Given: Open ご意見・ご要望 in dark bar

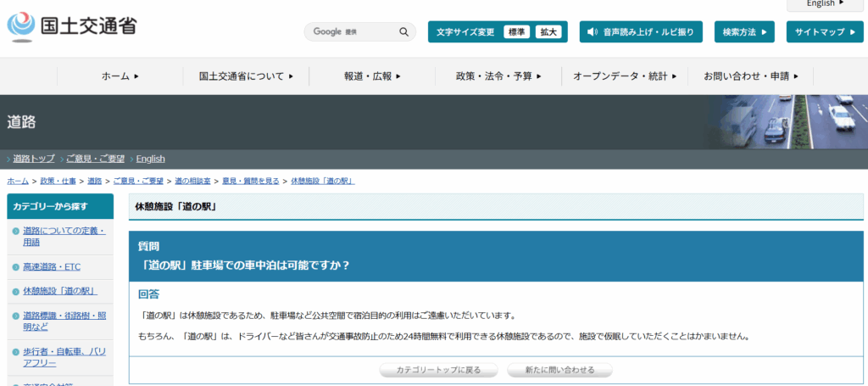Looking at the screenshot, I should pyautogui.click(x=95, y=159).
